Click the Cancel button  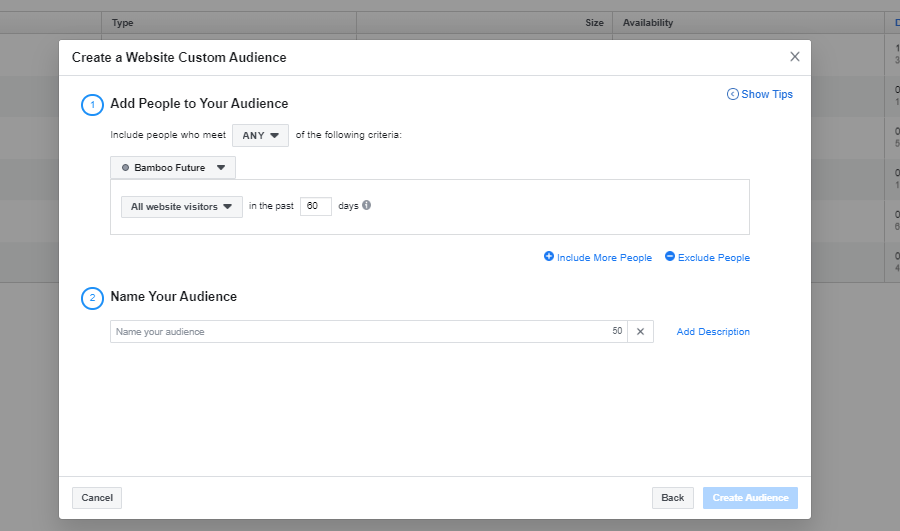[97, 498]
